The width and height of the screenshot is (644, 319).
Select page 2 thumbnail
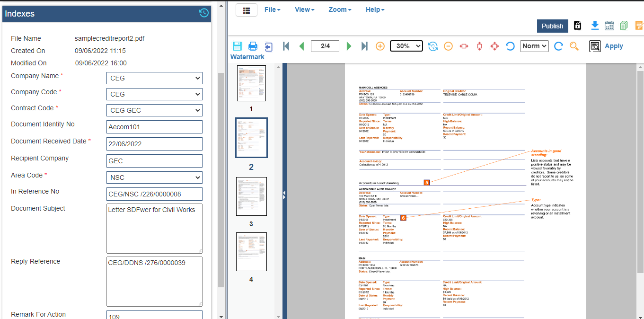click(x=251, y=138)
